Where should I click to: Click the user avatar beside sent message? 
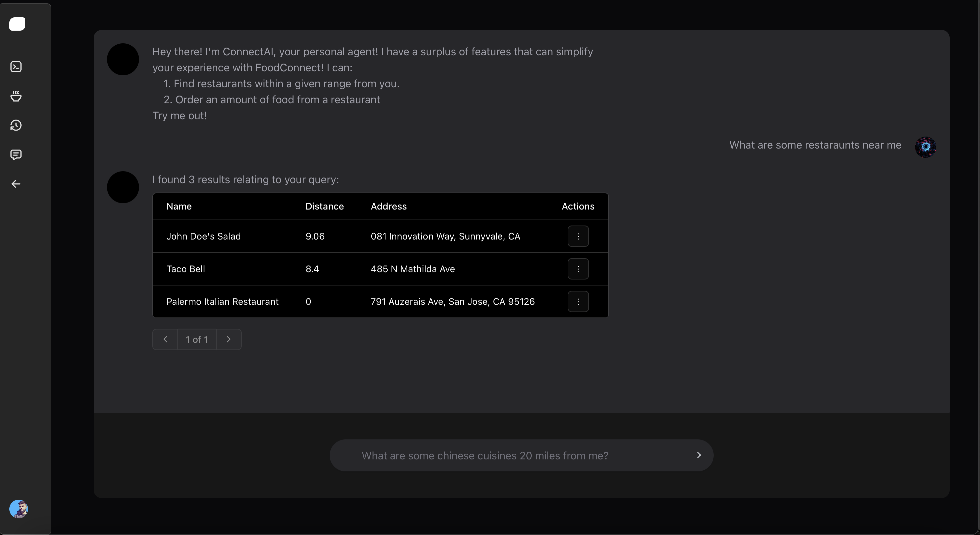925,147
